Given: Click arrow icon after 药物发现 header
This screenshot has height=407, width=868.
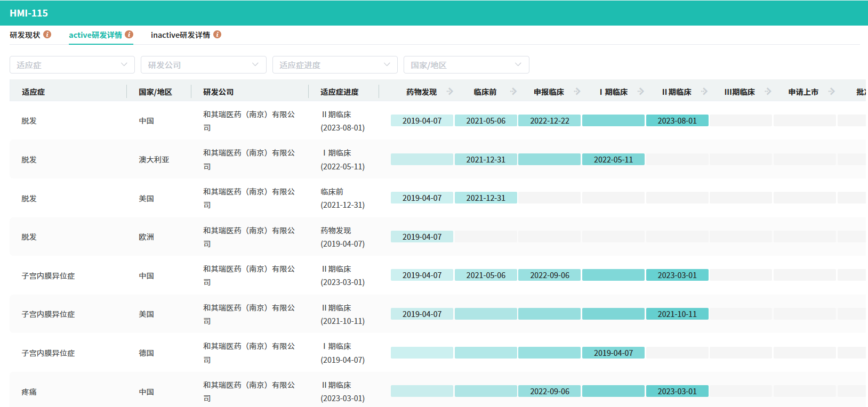Looking at the screenshot, I should coord(450,92).
